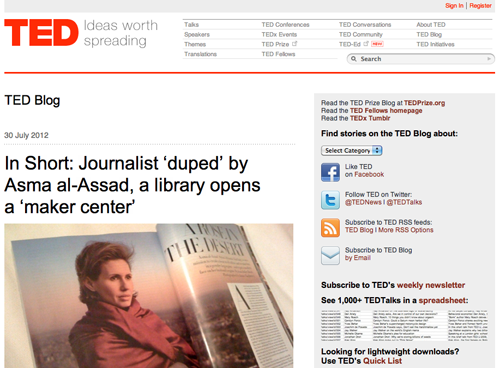
Task: Open More RSS Options link
Action: tap(406, 230)
